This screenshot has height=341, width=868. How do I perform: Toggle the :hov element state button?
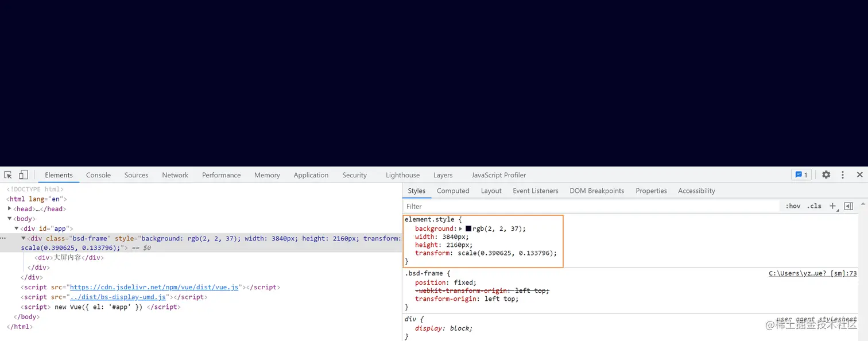(x=793, y=206)
